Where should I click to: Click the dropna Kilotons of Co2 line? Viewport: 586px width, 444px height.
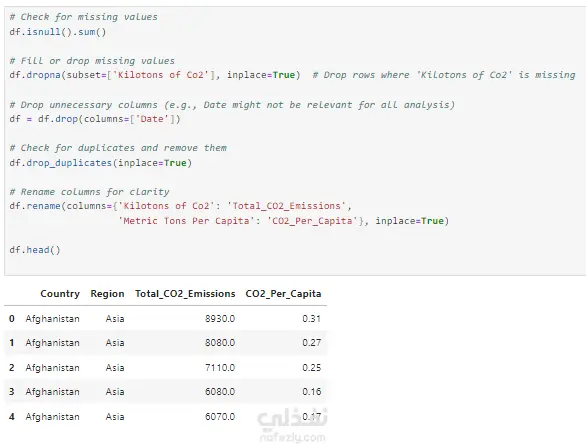(292, 75)
